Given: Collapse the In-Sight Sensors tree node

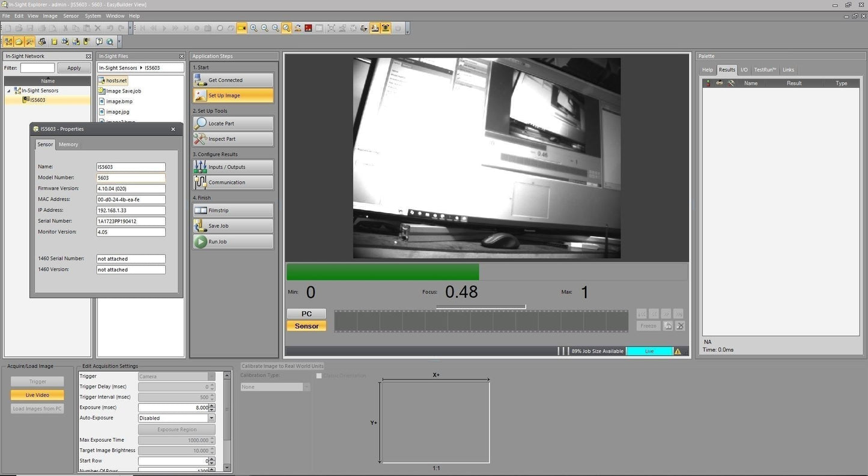Looking at the screenshot, I should coord(8,90).
